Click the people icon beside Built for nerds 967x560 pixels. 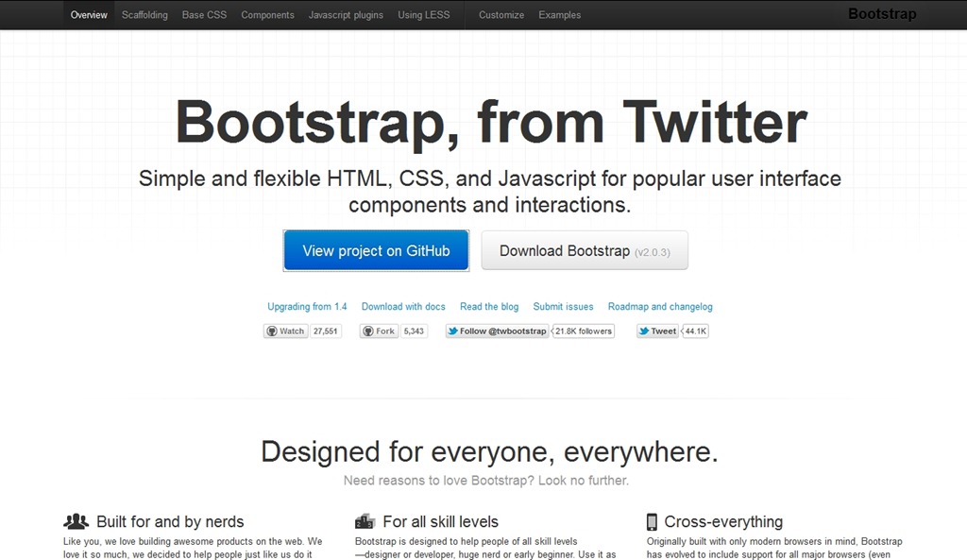[76, 522]
